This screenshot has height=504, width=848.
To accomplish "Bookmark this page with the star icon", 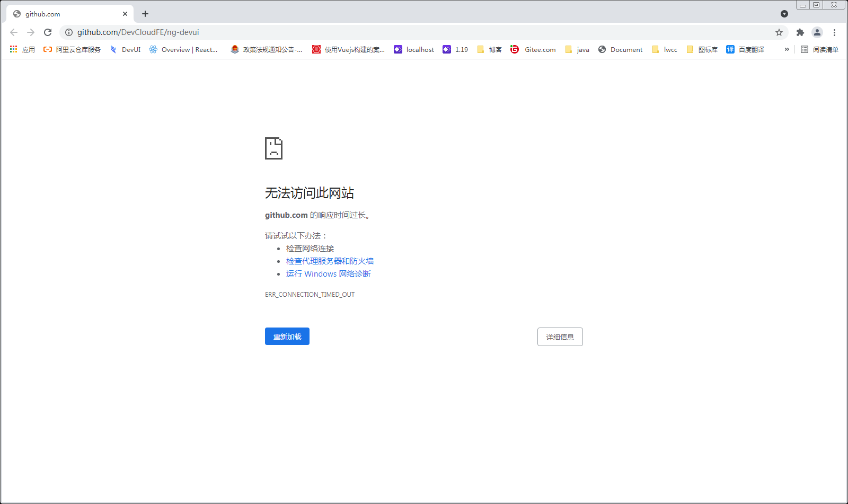I will 779,32.
